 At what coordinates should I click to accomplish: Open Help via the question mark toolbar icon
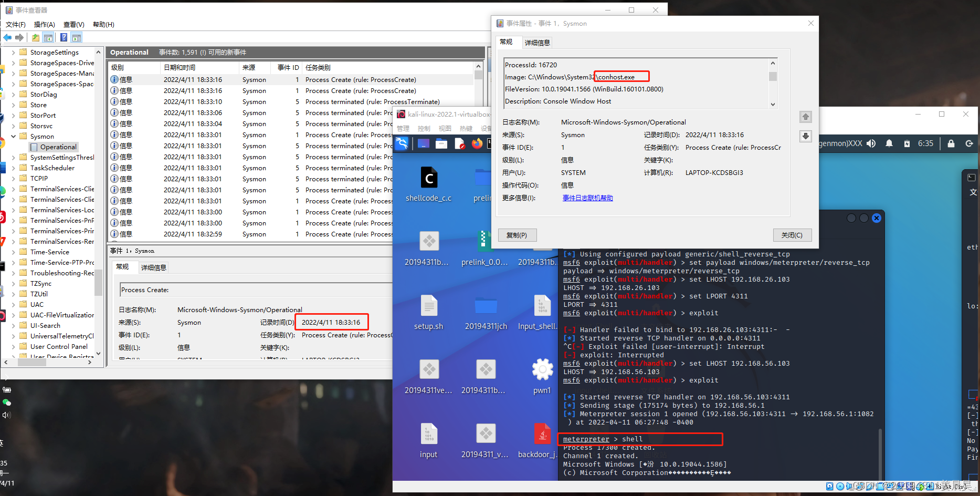(x=64, y=38)
